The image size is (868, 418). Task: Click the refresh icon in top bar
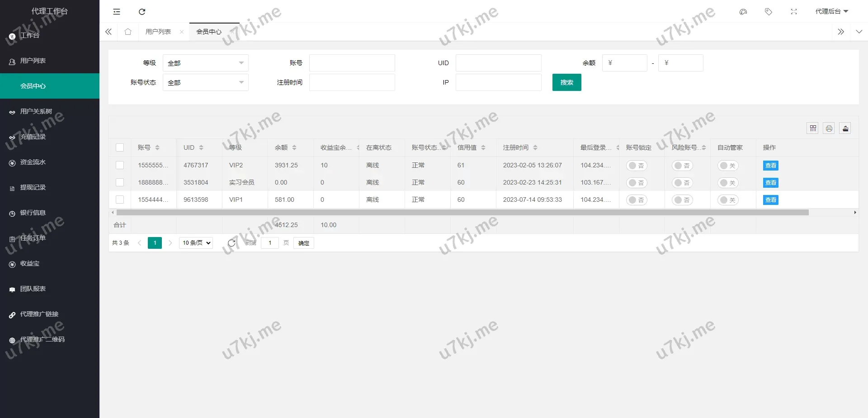pyautogui.click(x=142, y=12)
